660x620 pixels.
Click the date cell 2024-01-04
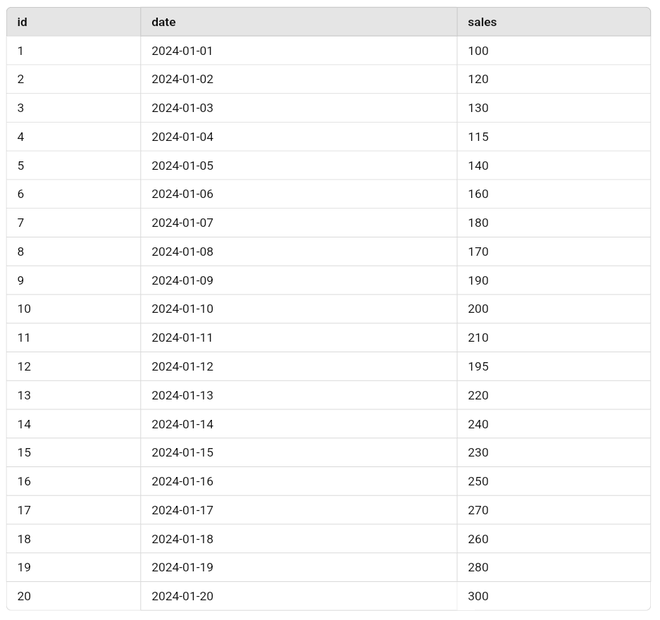[182, 137]
